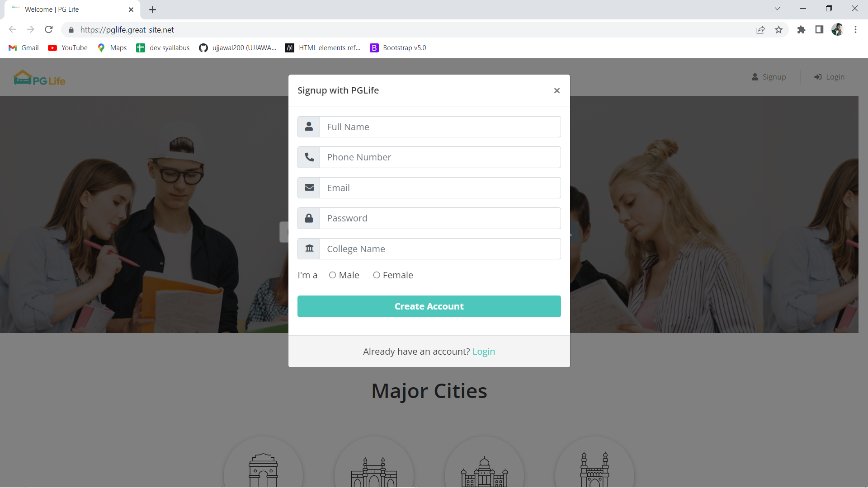Open Chrome three-dot menu

(855, 30)
